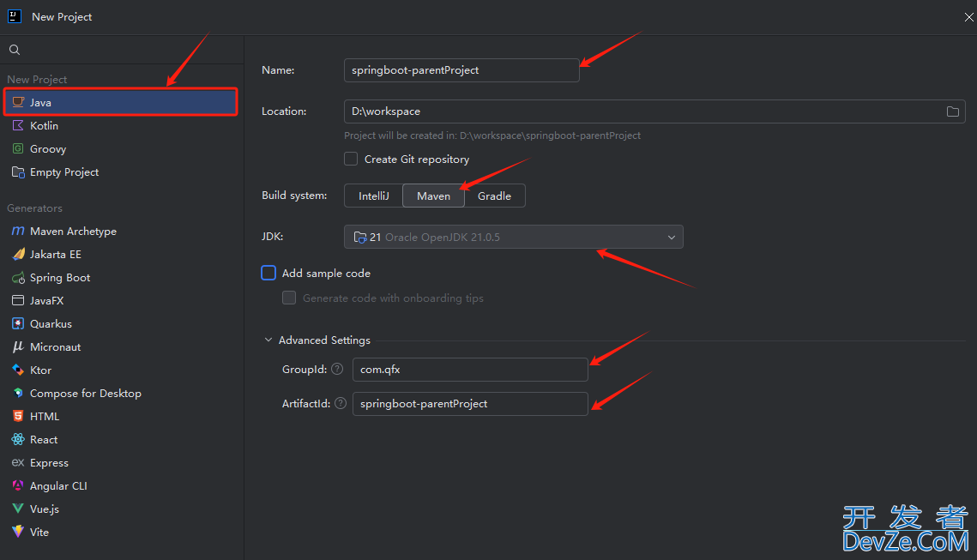Open the JDK version dropdown
The height and width of the screenshot is (560, 977).
tap(514, 237)
